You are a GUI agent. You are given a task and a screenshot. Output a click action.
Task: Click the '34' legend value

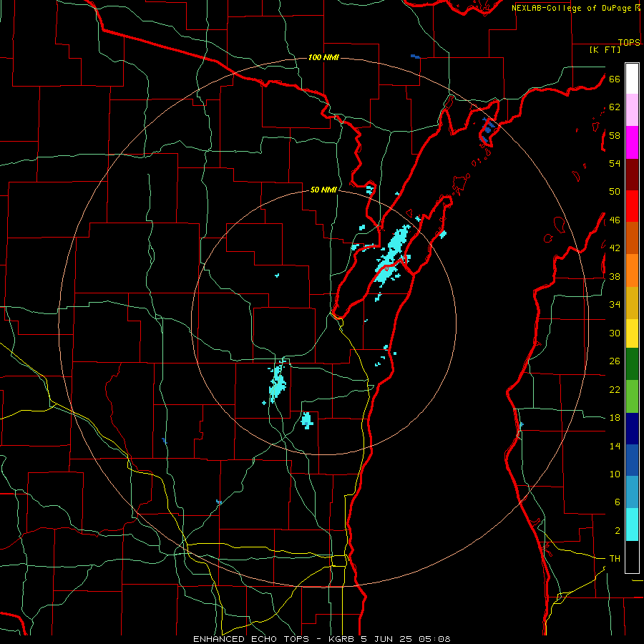pyautogui.click(x=615, y=304)
